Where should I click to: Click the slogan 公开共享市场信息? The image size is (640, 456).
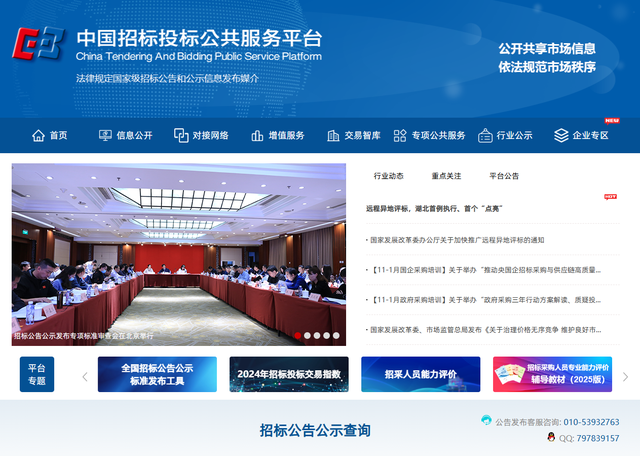pyautogui.click(x=547, y=49)
